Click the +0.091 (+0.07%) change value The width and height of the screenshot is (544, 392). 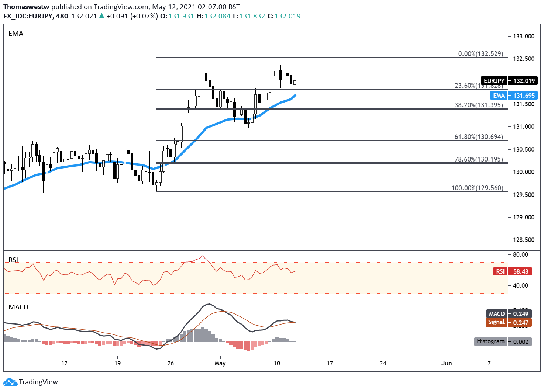tap(132, 16)
